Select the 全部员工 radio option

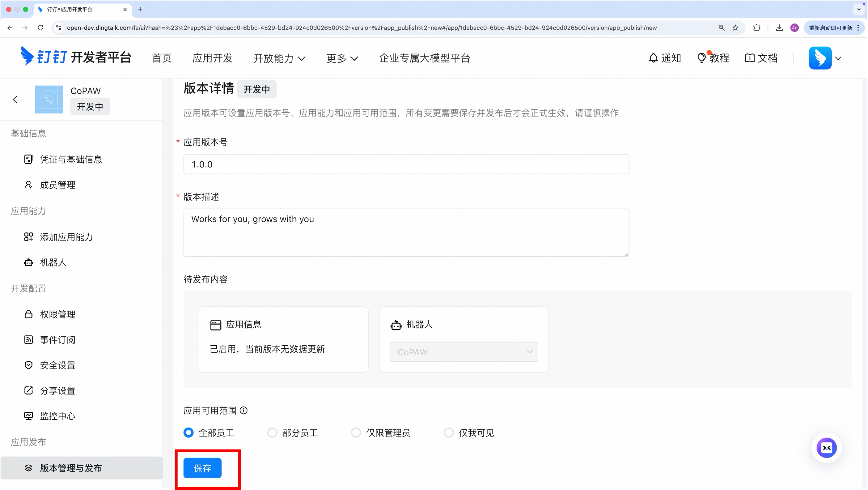click(x=189, y=432)
